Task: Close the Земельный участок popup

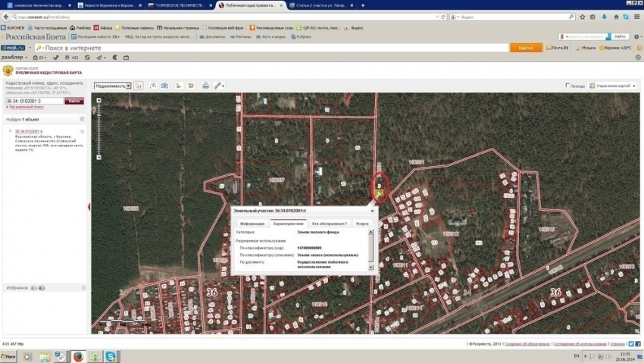Action: (x=373, y=211)
